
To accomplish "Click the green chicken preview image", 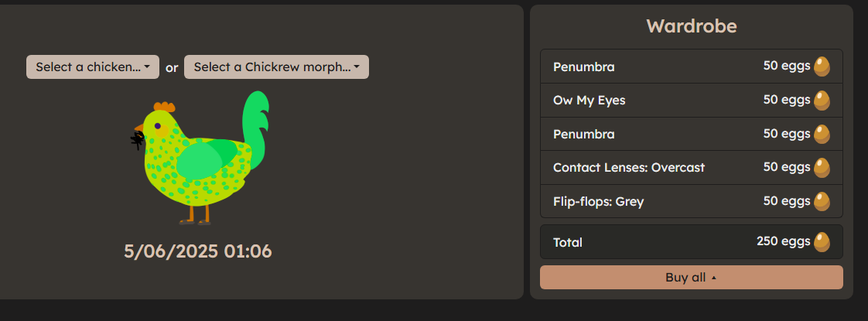I will [x=200, y=158].
